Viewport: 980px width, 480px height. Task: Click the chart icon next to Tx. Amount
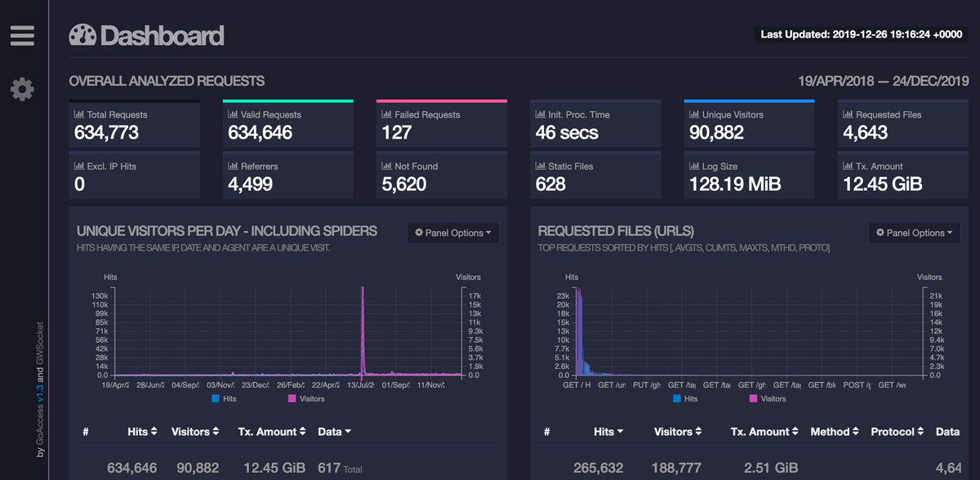(x=850, y=166)
